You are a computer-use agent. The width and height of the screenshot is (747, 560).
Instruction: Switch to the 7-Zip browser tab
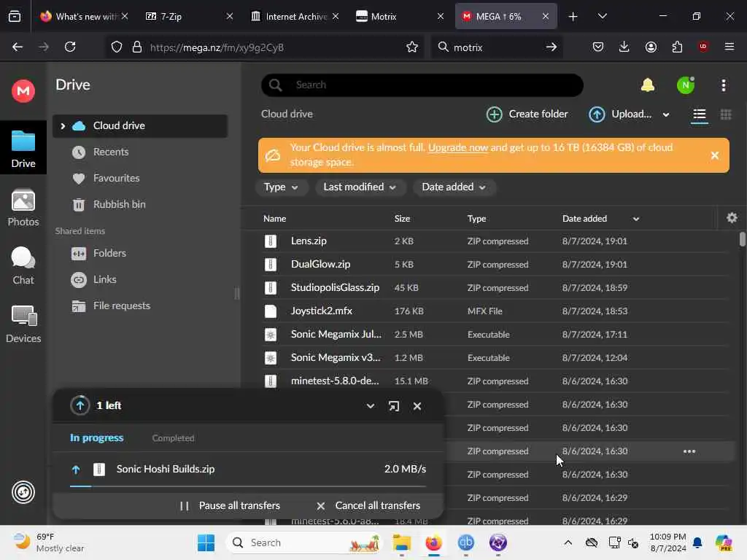(x=190, y=16)
